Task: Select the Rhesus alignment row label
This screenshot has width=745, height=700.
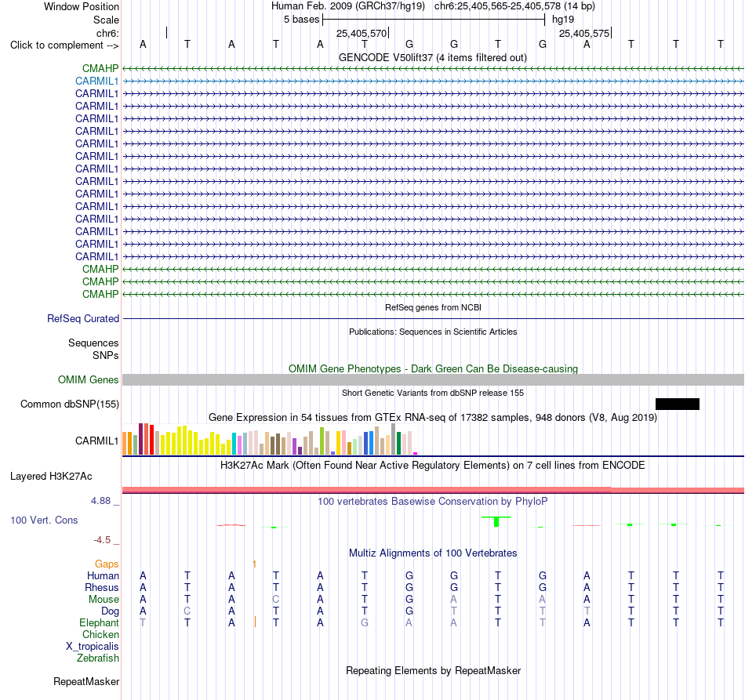Action: click(x=102, y=588)
